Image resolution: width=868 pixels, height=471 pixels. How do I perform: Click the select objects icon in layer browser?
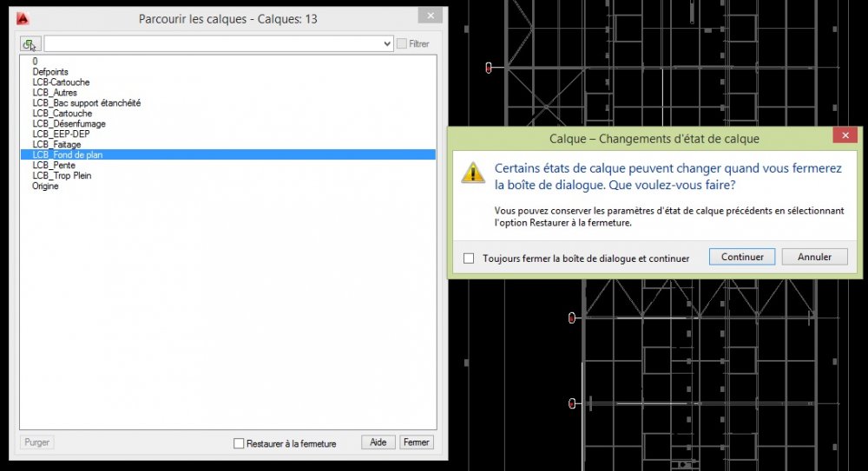[30, 43]
